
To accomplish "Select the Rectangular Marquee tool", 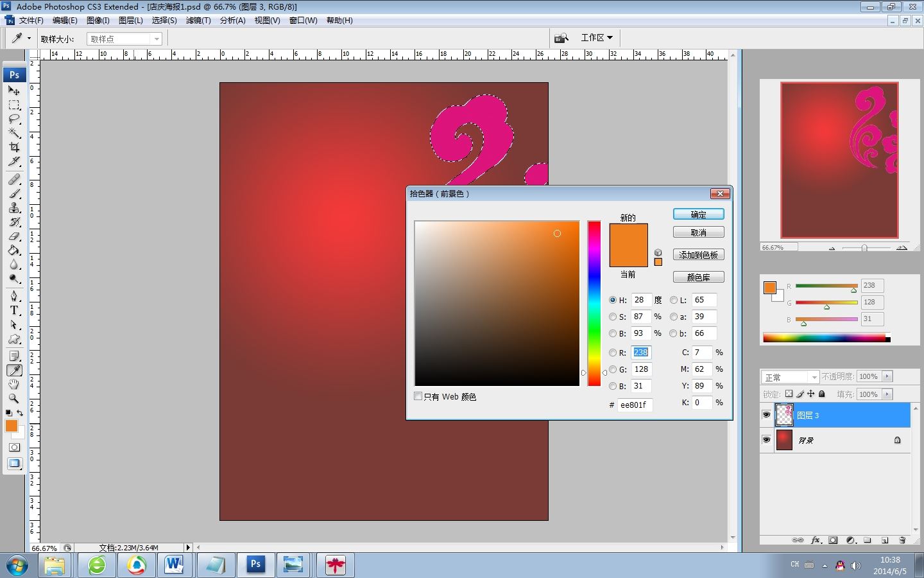I will click(x=14, y=105).
